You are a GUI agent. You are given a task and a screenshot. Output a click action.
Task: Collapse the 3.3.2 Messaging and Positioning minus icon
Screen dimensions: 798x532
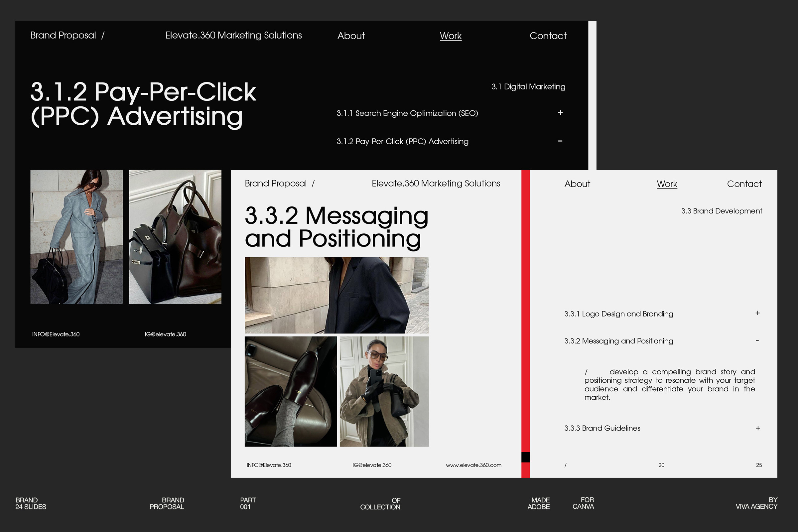point(757,340)
